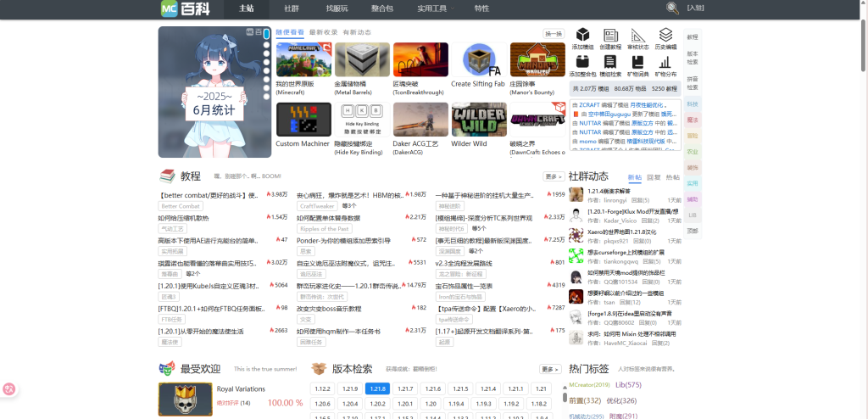The image size is (868, 419).
Task: Select version 1.21.8 in 版本检索
Action: (378, 388)
